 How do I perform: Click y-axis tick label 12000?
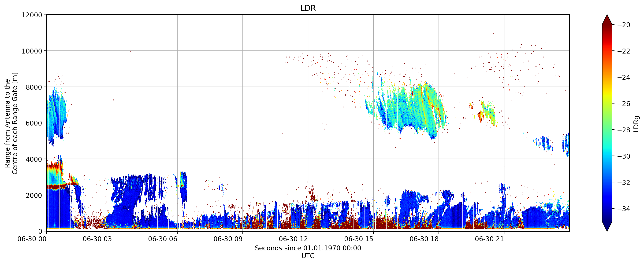click(x=32, y=15)
